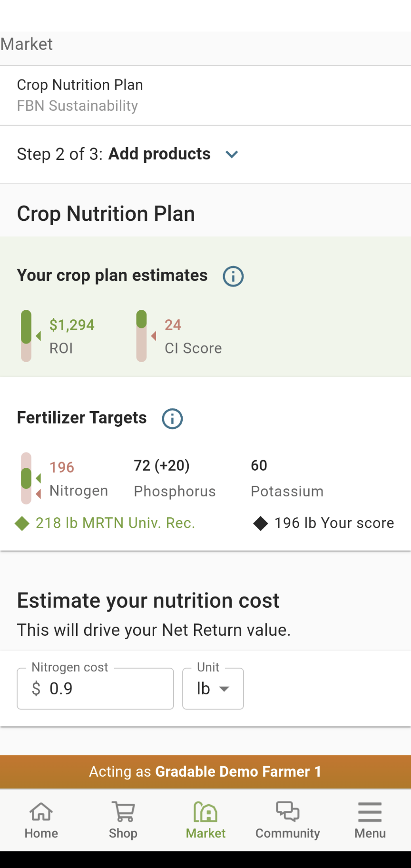This screenshot has height=868, width=411.
Task: Tap info icon beside Fertilizer Targets
Action: 172,419
